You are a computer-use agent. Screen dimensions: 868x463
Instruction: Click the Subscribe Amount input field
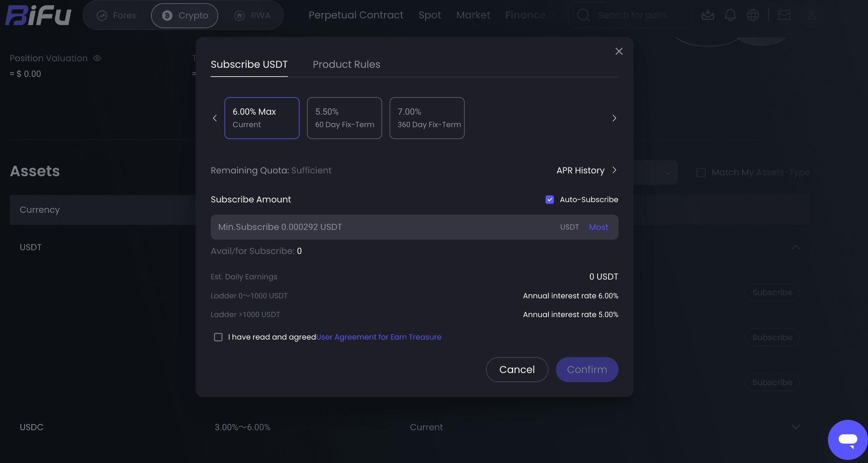[414, 227]
